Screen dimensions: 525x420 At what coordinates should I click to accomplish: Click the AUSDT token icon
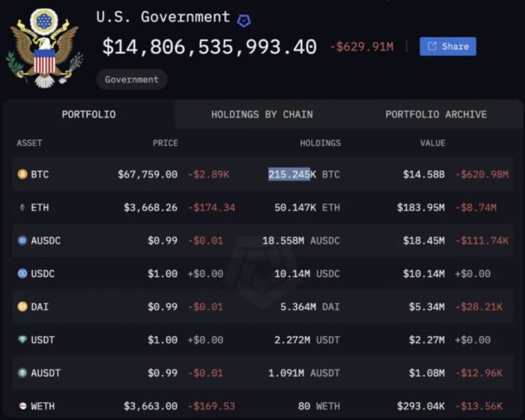[x=23, y=373]
